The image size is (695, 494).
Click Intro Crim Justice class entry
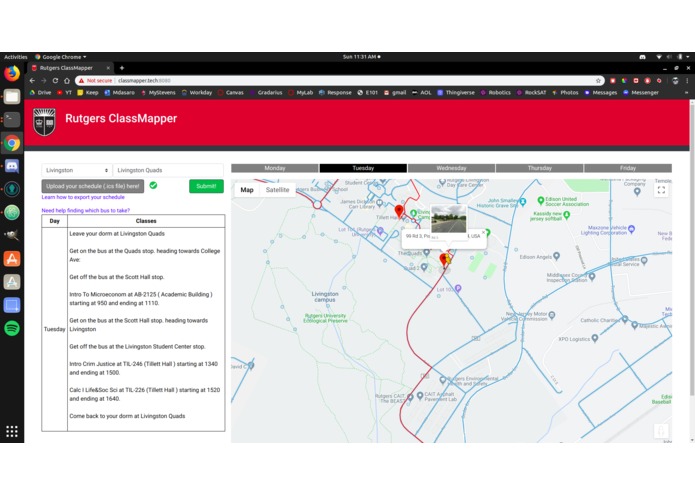144,368
